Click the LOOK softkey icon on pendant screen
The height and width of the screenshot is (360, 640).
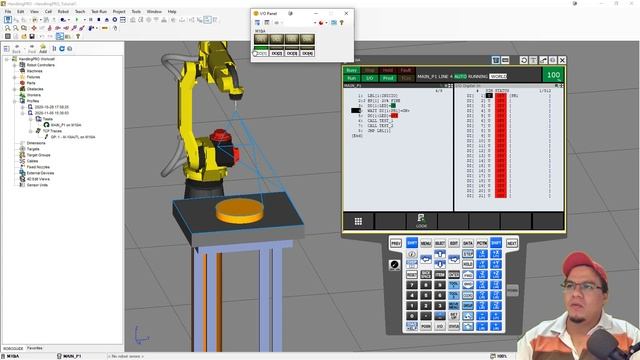[421, 220]
